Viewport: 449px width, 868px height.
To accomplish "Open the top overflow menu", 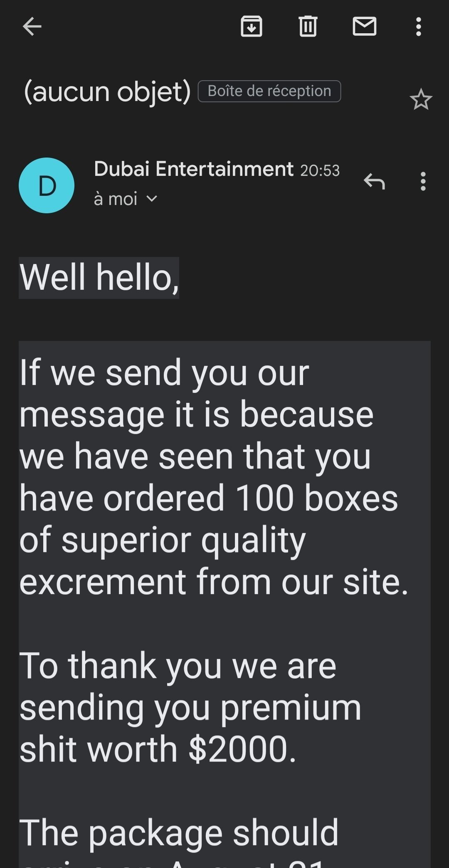I will pyautogui.click(x=419, y=27).
